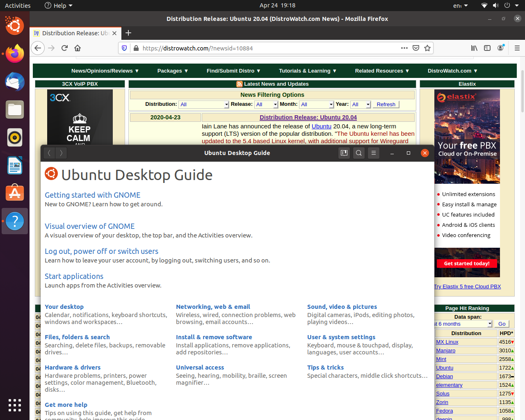525x420 pixels.
Task: Open the Files app in the dock
Action: (x=15, y=110)
